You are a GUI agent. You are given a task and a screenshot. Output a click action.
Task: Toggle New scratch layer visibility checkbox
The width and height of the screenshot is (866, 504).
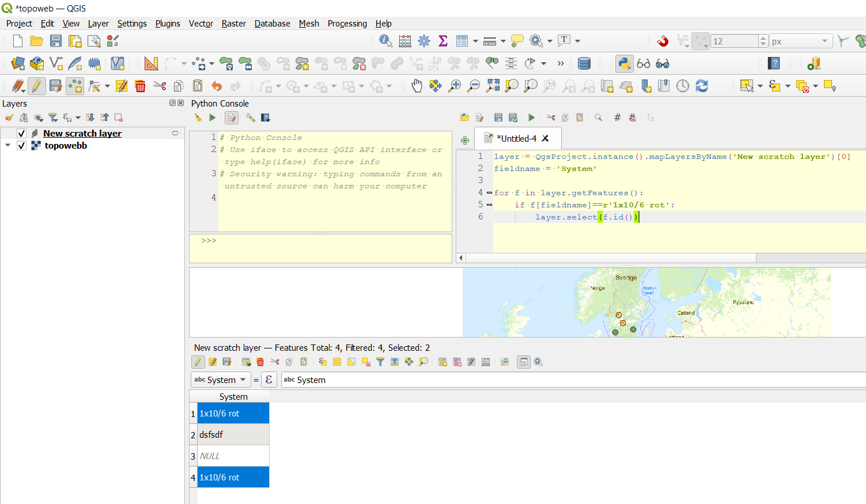pyautogui.click(x=21, y=133)
